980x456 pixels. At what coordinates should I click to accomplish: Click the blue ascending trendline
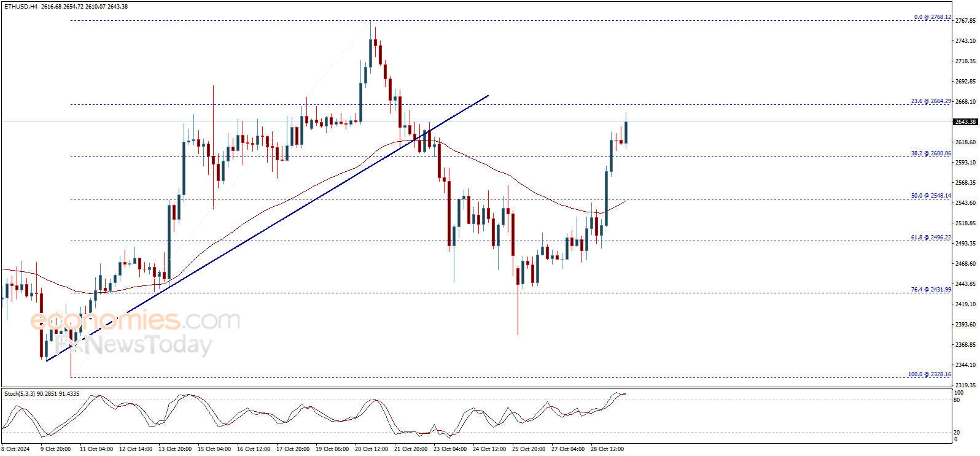pyautogui.click(x=267, y=228)
